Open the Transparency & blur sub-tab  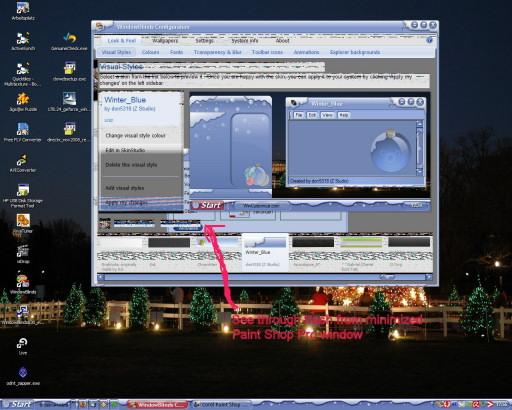(217, 52)
